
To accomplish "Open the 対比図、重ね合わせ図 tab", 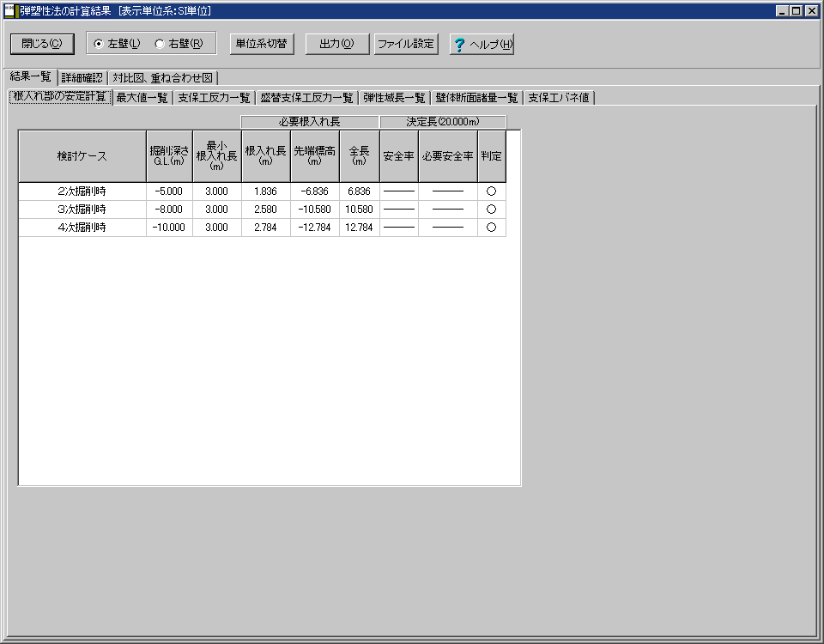I will pyautogui.click(x=162, y=78).
